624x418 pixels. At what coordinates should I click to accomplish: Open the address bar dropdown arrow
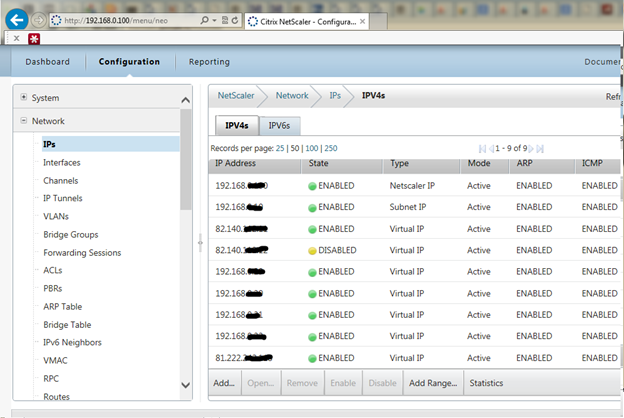click(214, 20)
